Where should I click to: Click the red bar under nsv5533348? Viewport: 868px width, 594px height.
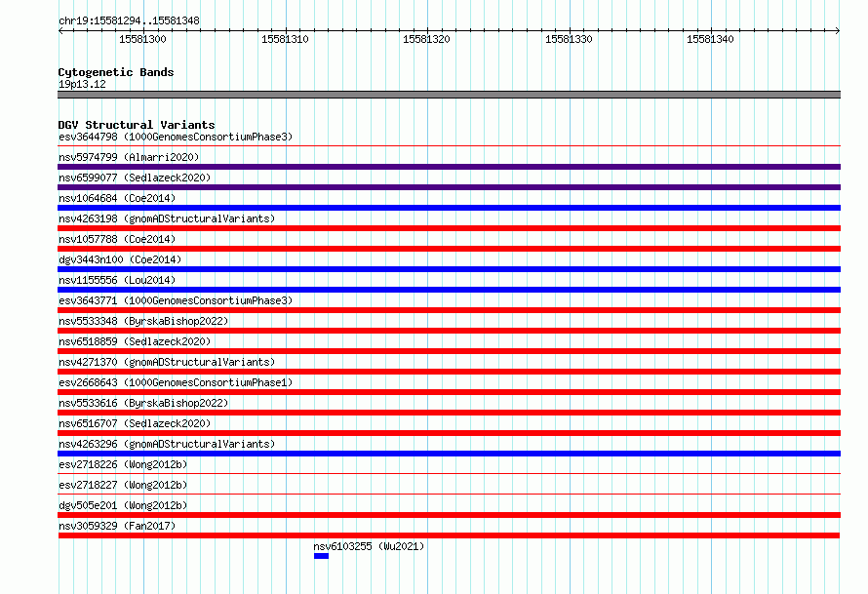[x=449, y=331]
